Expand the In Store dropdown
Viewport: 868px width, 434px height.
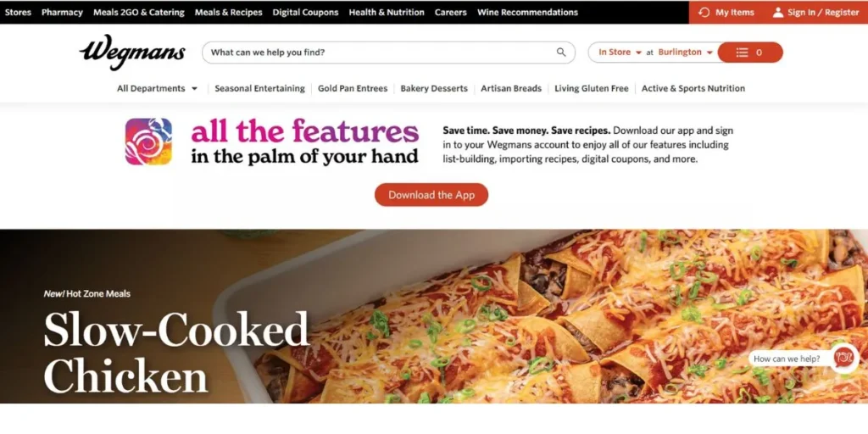point(620,52)
